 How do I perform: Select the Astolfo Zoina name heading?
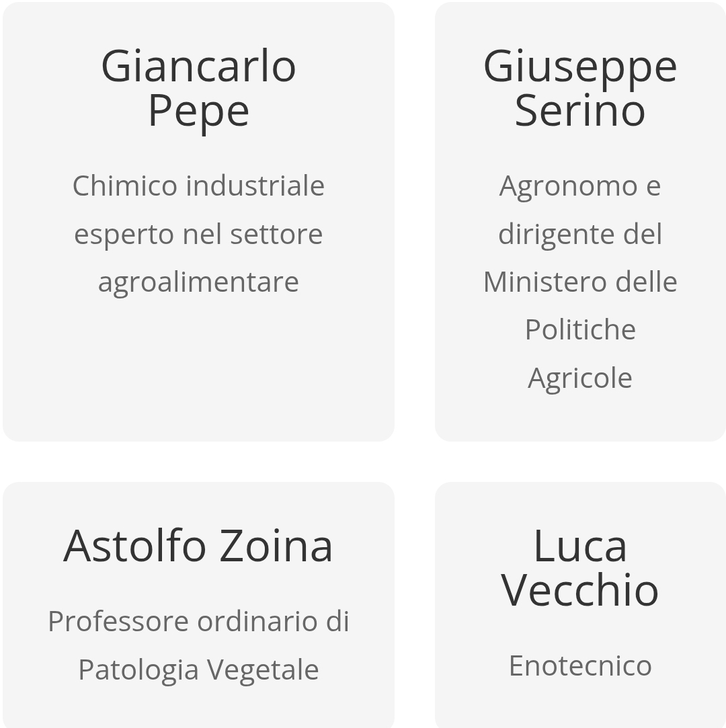point(198,546)
